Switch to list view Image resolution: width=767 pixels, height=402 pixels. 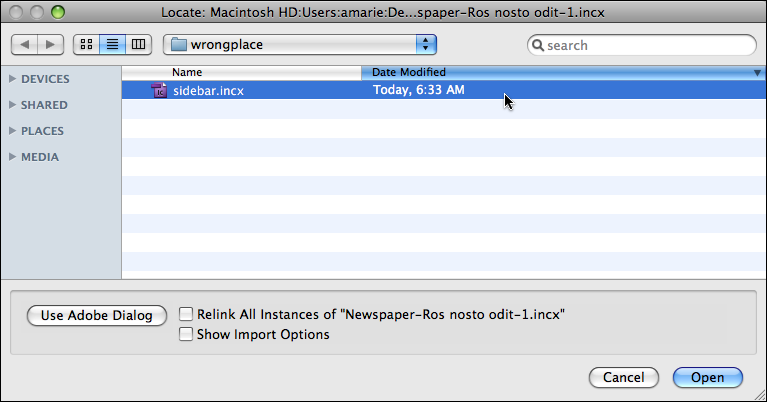[x=113, y=45]
